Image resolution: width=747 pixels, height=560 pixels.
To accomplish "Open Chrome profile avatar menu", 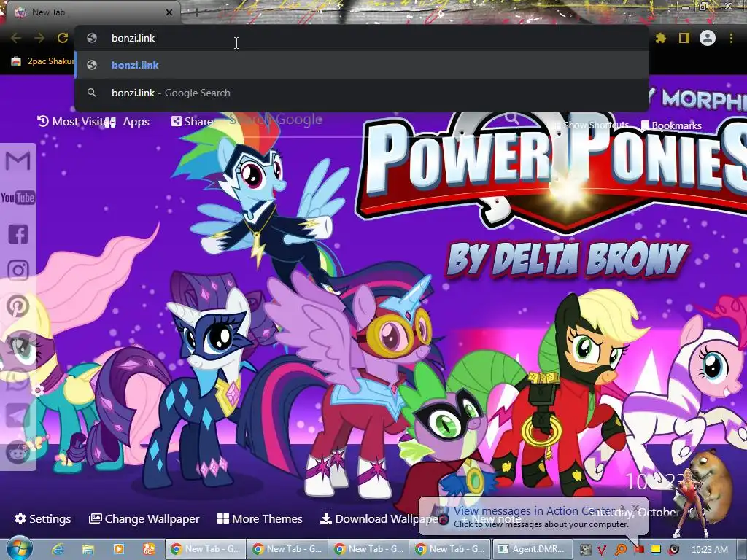I will pyautogui.click(x=708, y=38).
